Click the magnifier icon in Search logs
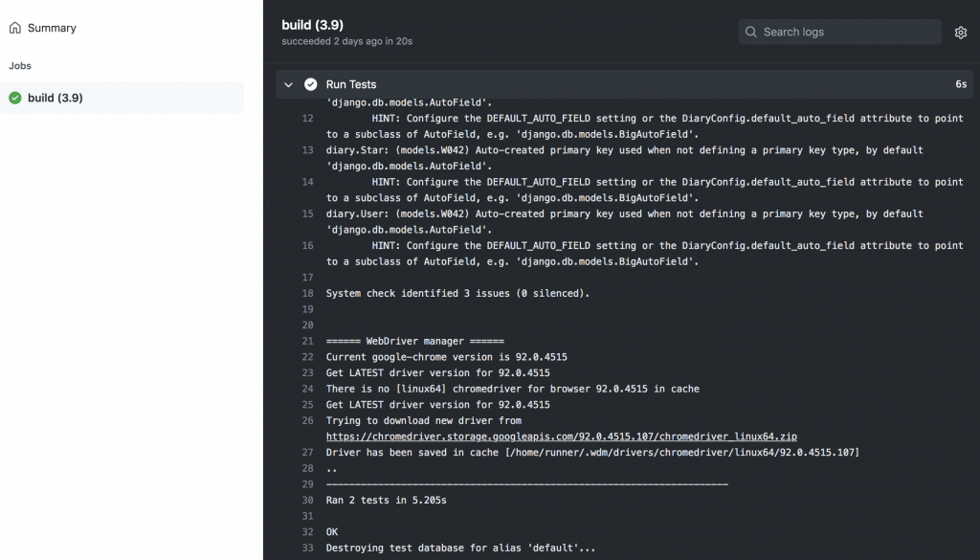This screenshot has width=980, height=560. (751, 32)
